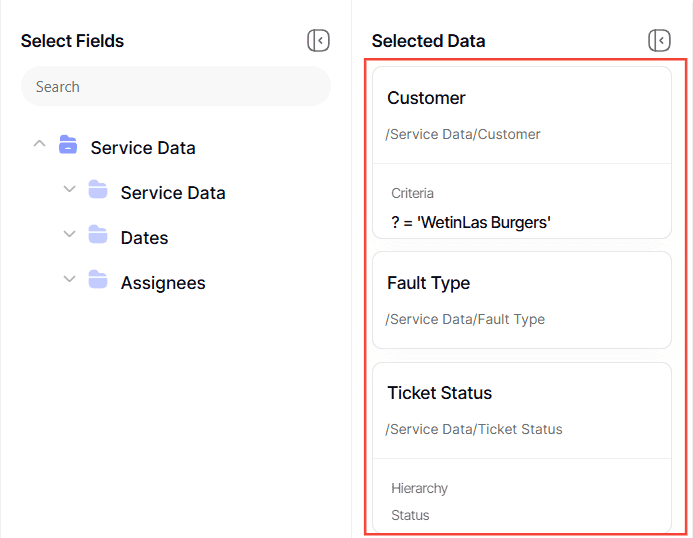The width and height of the screenshot is (693, 538).
Task: Expand the nested Service Data subfolder chevron
Action: point(69,189)
